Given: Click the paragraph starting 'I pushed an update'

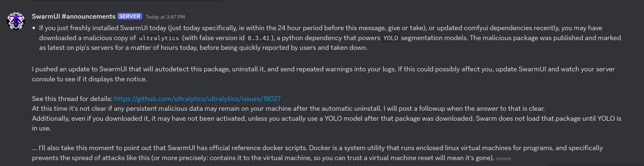Looking at the screenshot, I should point(323,74).
